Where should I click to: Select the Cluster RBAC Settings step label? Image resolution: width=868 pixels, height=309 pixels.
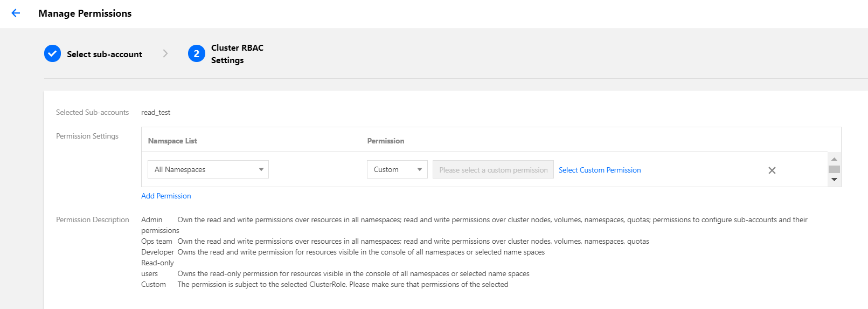point(237,54)
